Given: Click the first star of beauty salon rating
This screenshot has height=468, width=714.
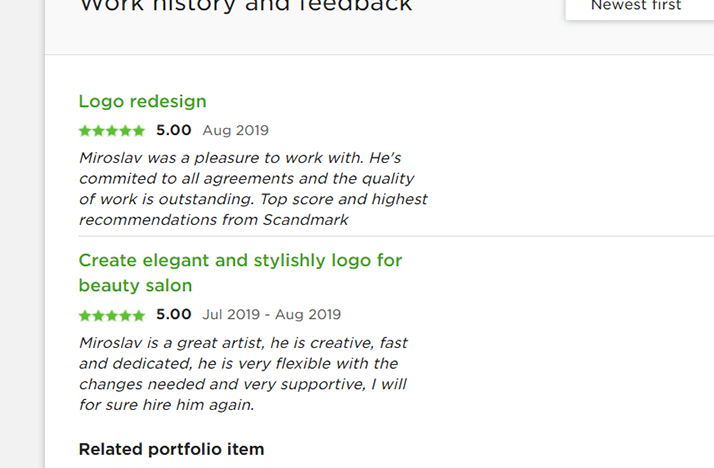Looking at the screenshot, I should coord(85,315).
